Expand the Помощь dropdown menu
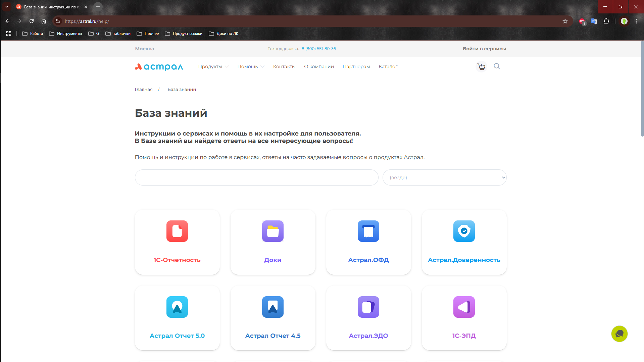Image resolution: width=644 pixels, height=362 pixels. [x=251, y=66]
